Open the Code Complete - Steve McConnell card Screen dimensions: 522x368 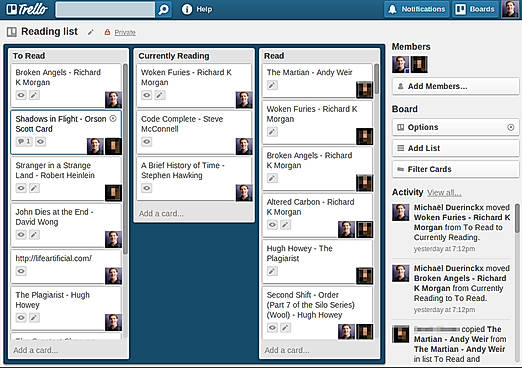[x=194, y=132]
